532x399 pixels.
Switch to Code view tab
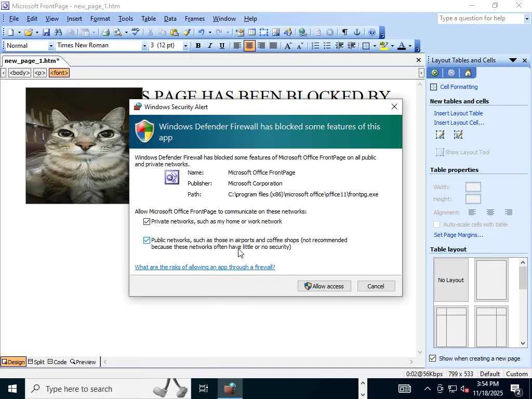coord(57,362)
